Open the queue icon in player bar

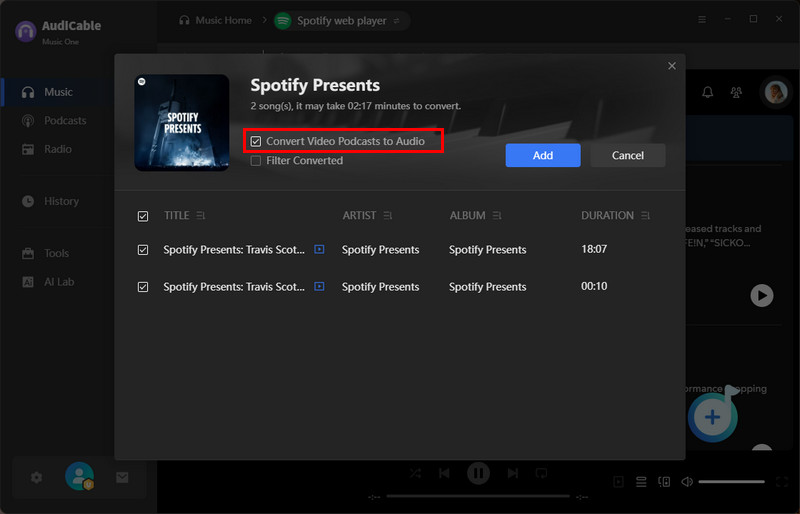pyautogui.click(x=641, y=481)
